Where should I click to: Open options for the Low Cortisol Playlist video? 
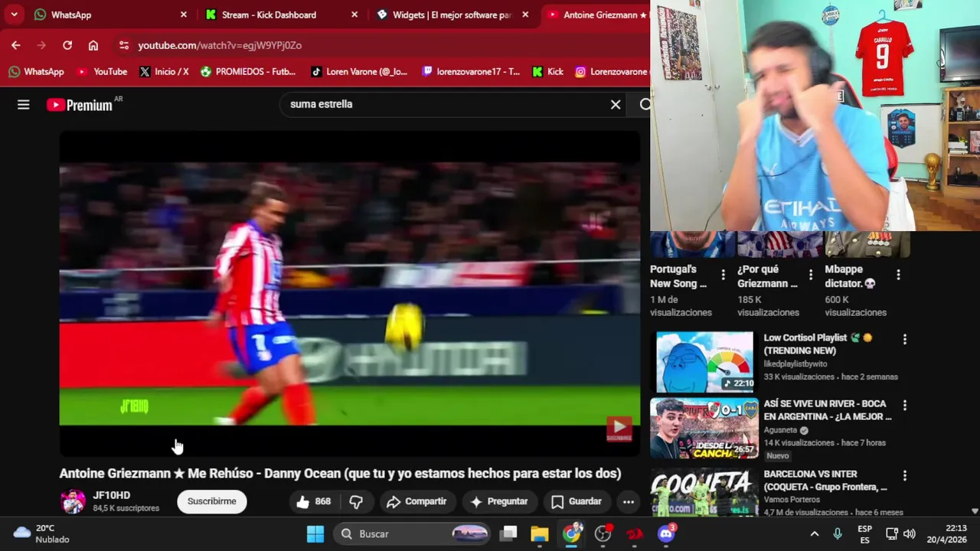click(904, 339)
